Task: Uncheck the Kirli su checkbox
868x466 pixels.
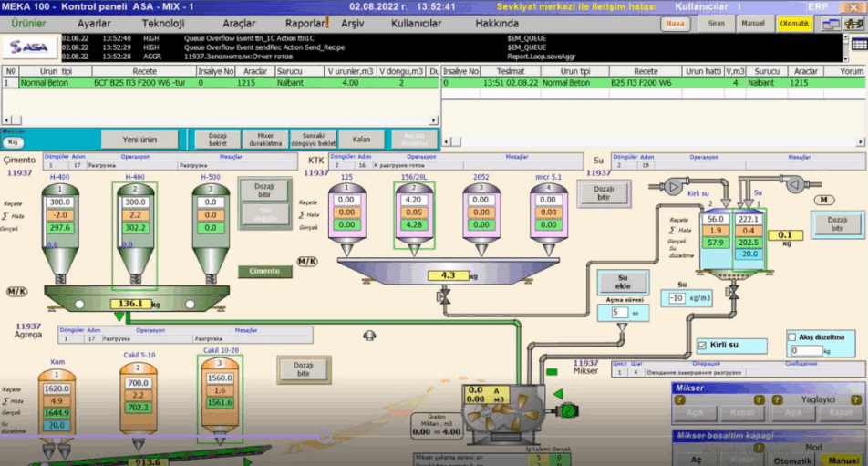Action: (701, 346)
